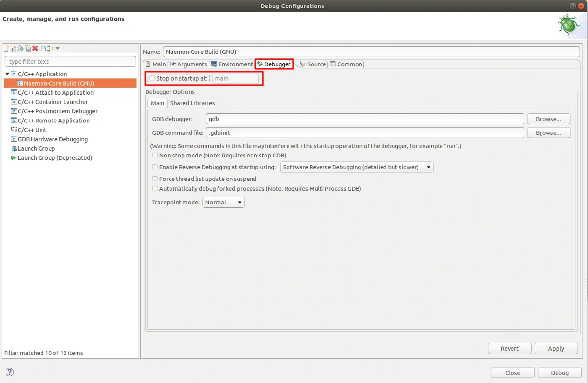Click the New launch configuration icon
Screen dimensions: 588x383
pos(6,49)
